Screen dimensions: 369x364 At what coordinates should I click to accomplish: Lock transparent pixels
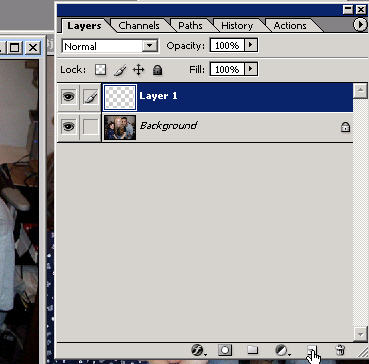(x=100, y=70)
